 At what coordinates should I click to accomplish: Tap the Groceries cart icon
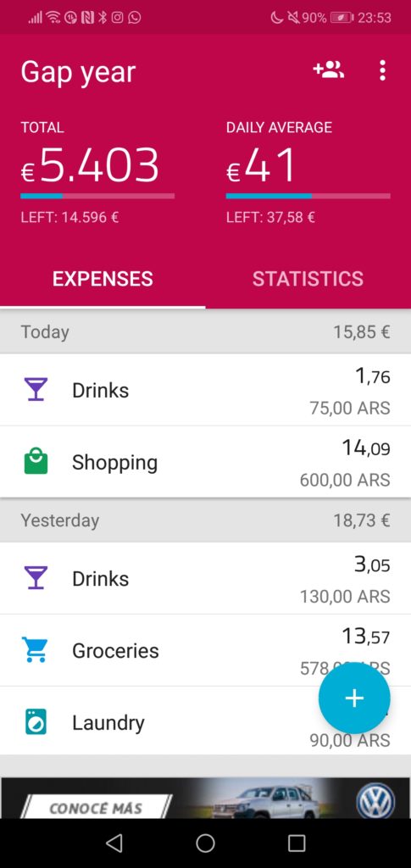[x=35, y=650]
